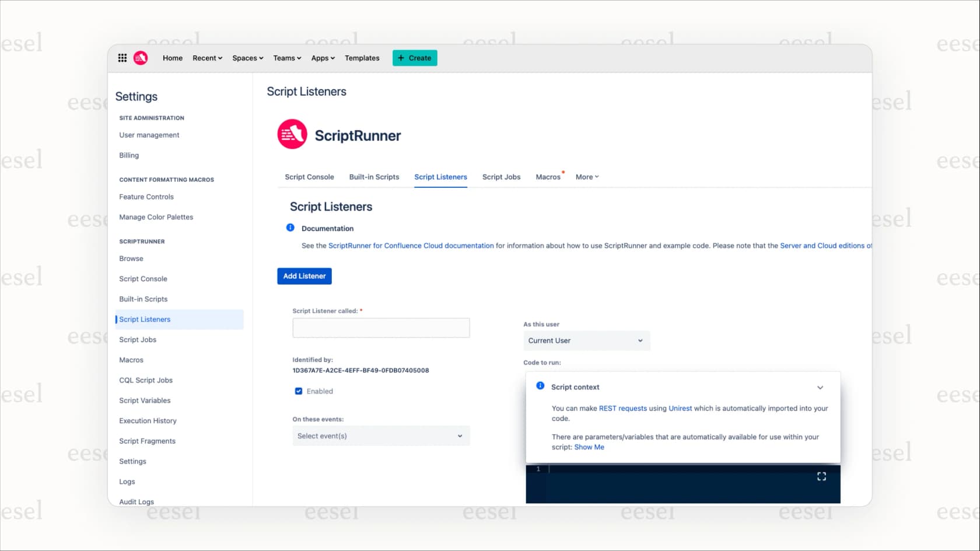Open CQL Script Jobs in the sidebar

(146, 381)
